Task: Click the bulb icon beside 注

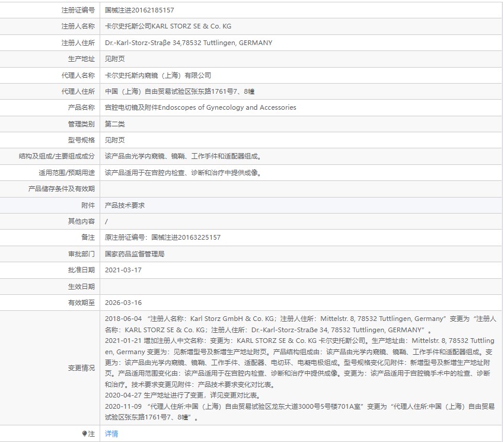Action: click(x=85, y=434)
